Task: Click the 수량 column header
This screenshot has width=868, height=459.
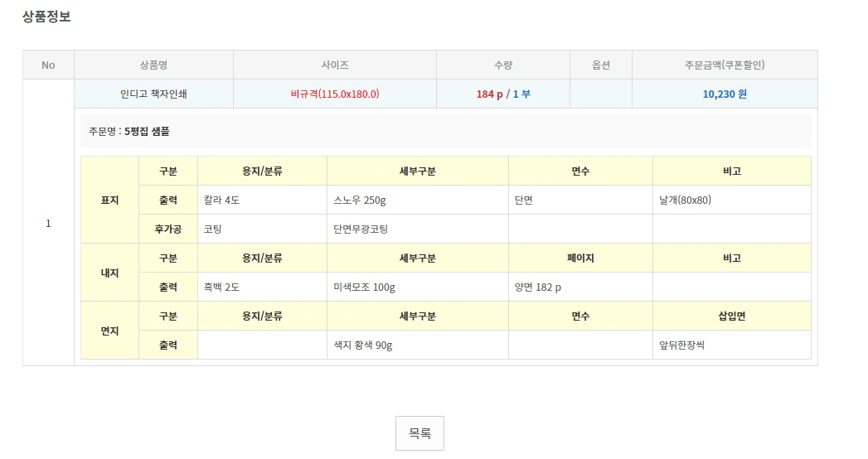Action: pyautogui.click(x=503, y=65)
